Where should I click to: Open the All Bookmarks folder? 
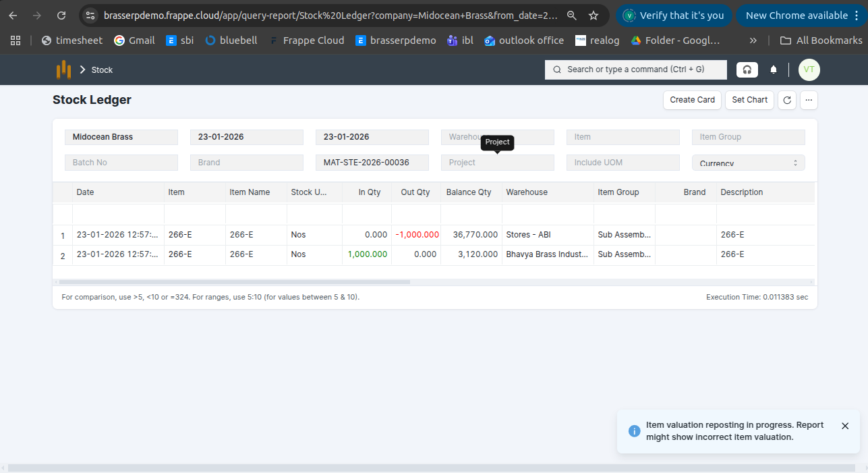(821, 40)
